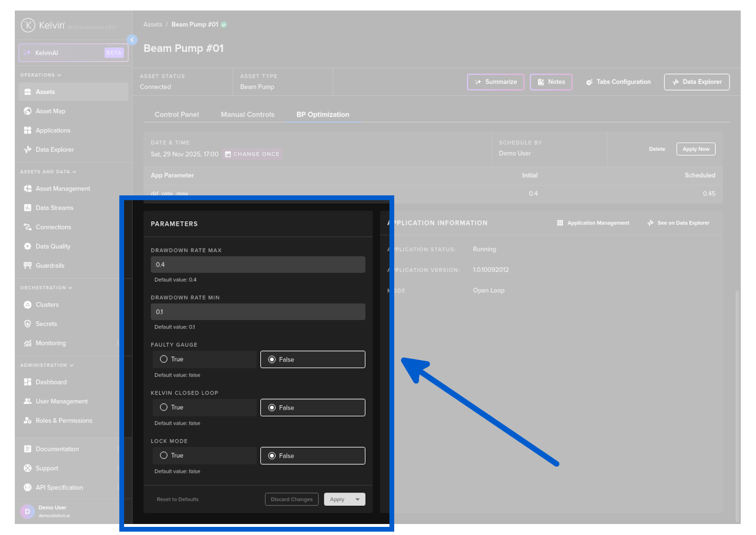Enable Lock Mode by choosing True
756x535 pixels.
pyautogui.click(x=164, y=456)
